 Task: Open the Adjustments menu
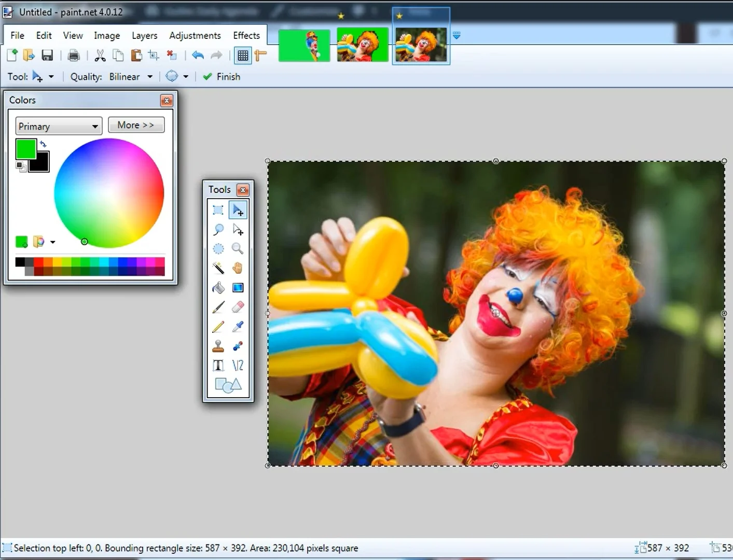(x=195, y=35)
